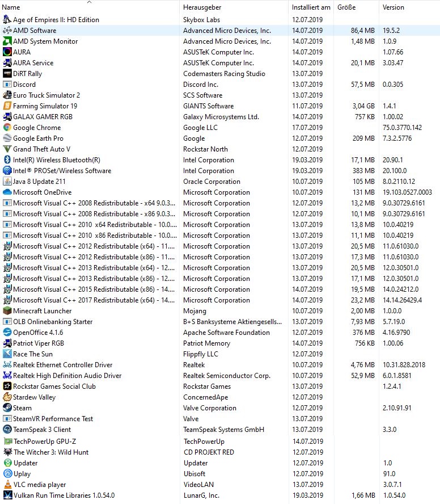Select Patriot Viper RGB entry
The image size is (440, 504).
pos(220,343)
